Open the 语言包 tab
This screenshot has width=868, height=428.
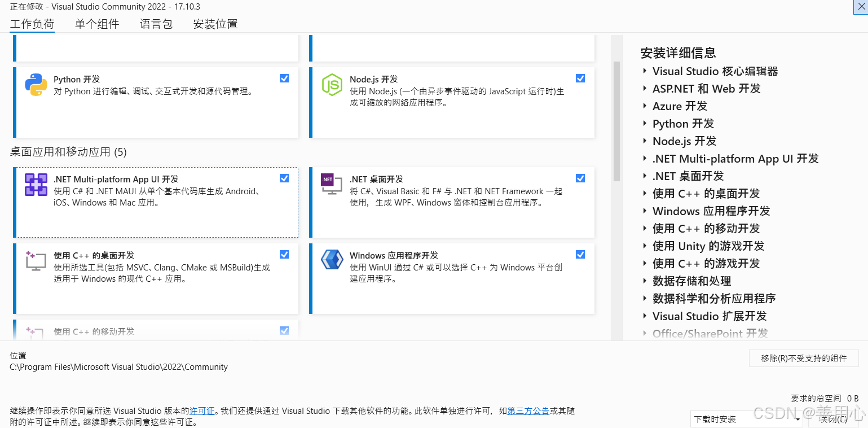click(156, 24)
